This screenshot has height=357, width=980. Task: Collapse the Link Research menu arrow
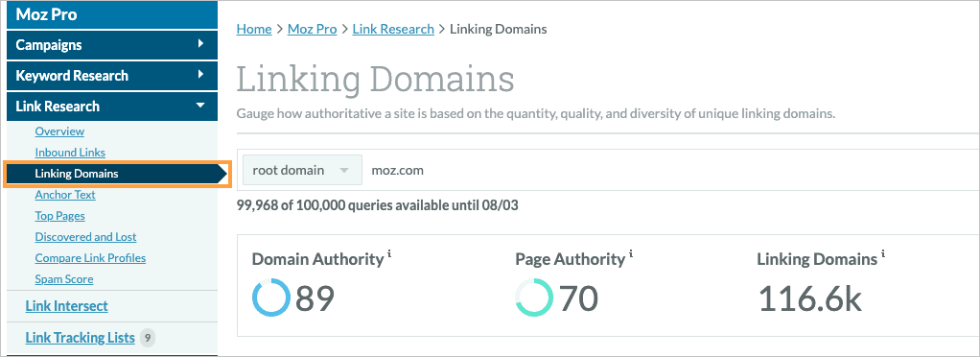(x=200, y=106)
